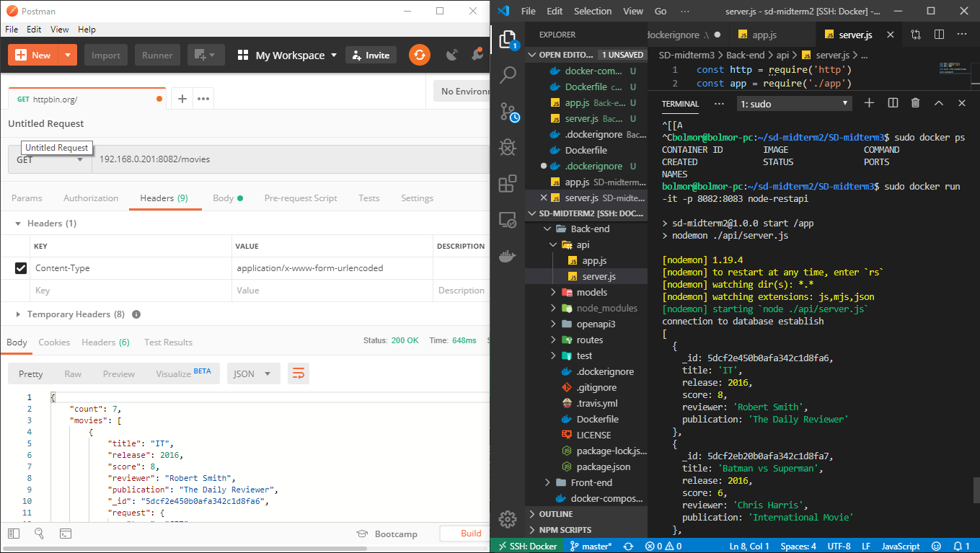Open the GET method dropdown
This screenshot has width=980, height=553.
pyautogui.click(x=50, y=159)
